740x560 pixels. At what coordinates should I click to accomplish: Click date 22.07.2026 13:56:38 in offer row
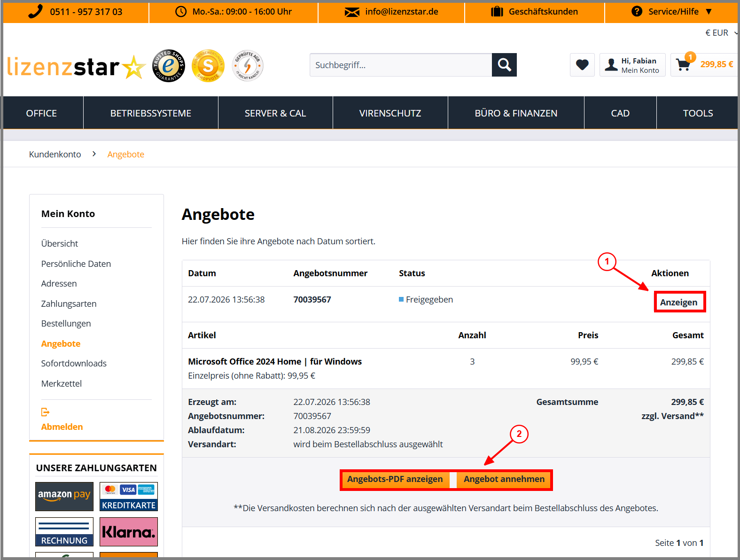point(226,300)
